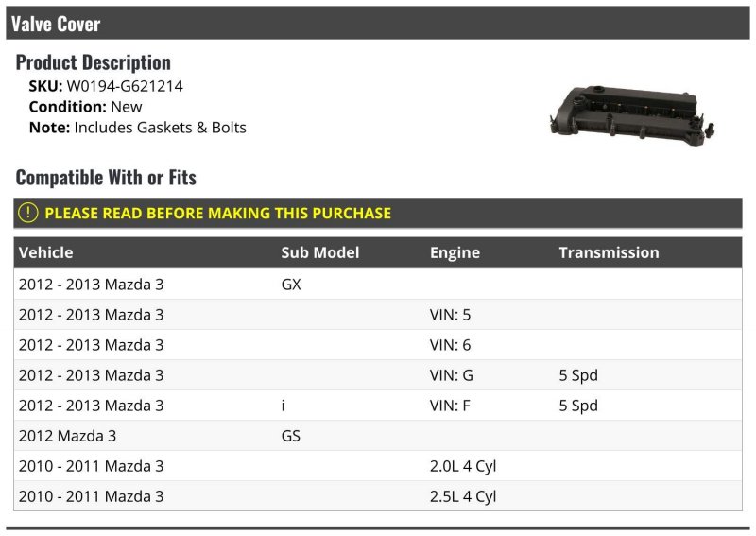756x536 pixels.
Task: Select the row with engine VIN: 5
Action: (x=377, y=315)
